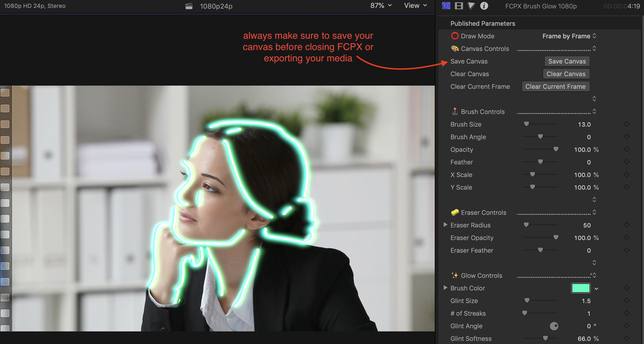Click the # of Streaks slider
This screenshot has width=644, height=344.
click(x=540, y=313)
